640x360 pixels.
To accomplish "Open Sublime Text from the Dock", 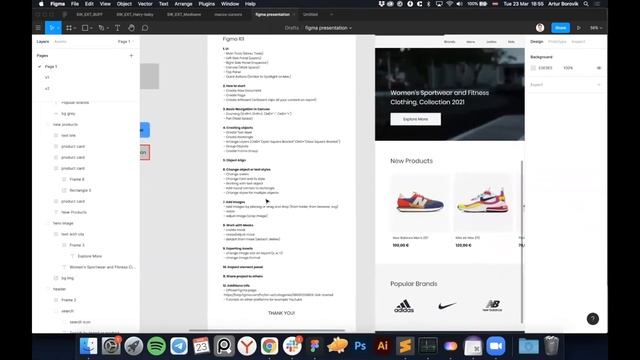I will 405,346.
